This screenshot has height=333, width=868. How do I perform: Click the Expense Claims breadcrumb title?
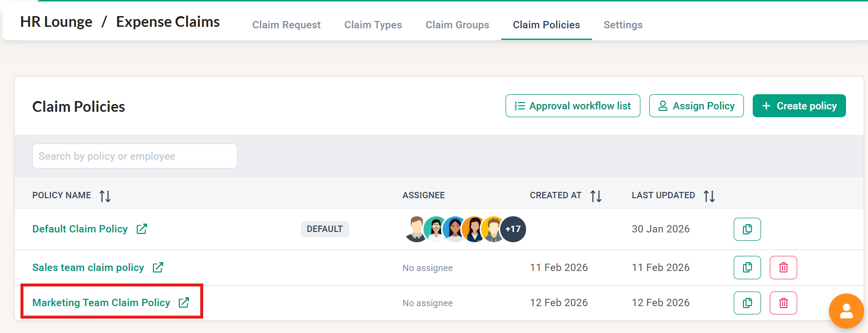click(168, 22)
